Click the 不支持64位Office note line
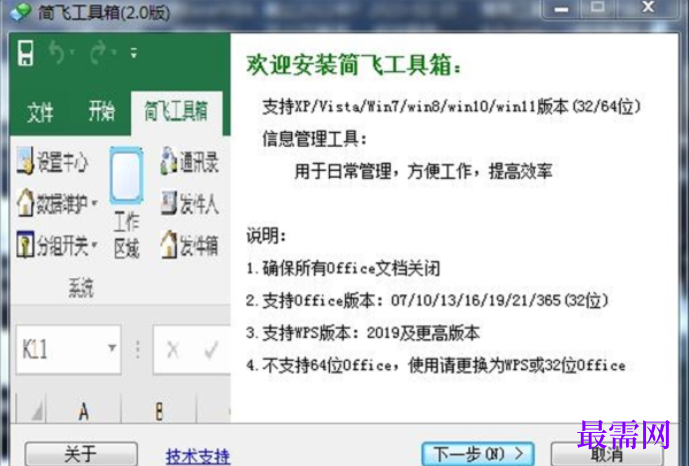This screenshot has height=466, width=689. (435, 365)
